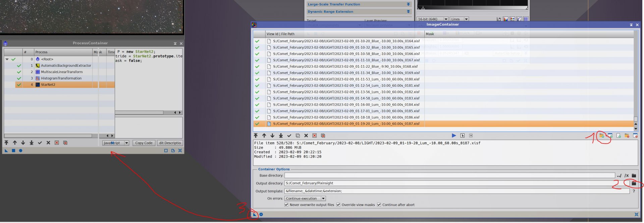Click ProcessContainer blue circle apply global icon

(20, 151)
